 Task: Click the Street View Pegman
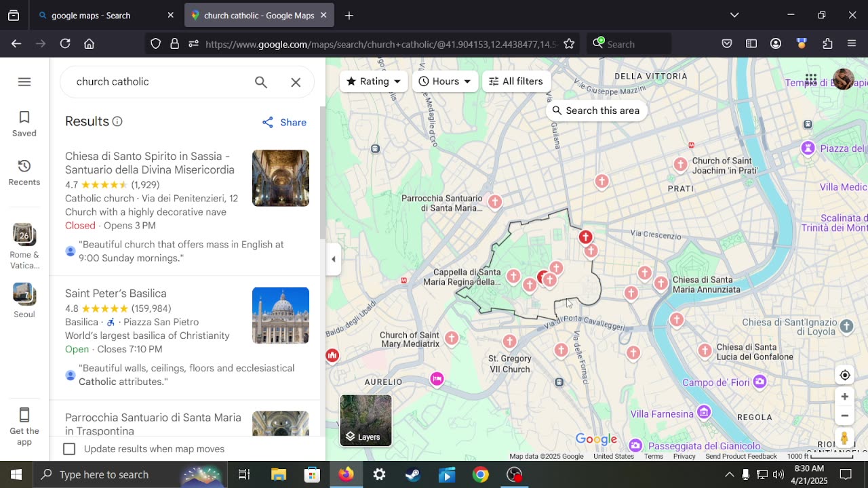[x=844, y=439]
